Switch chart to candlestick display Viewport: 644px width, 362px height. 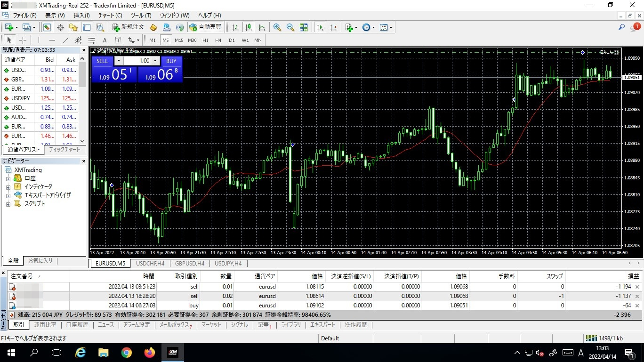coord(248,27)
